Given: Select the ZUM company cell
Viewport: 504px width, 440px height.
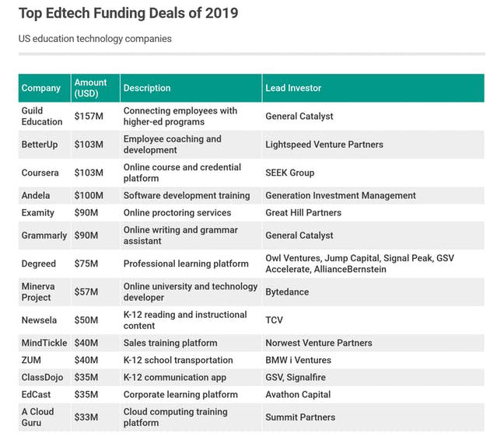Looking at the screenshot, I should click(44, 360).
